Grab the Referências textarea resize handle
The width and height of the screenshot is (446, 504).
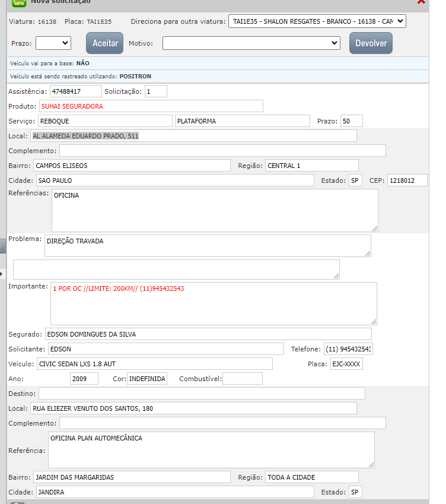pyautogui.click(x=374, y=228)
